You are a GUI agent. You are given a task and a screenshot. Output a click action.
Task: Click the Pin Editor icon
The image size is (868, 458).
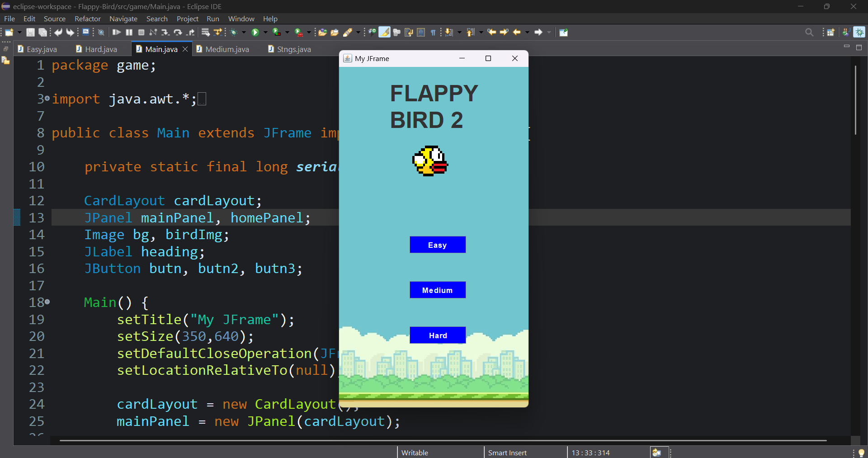tap(563, 33)
